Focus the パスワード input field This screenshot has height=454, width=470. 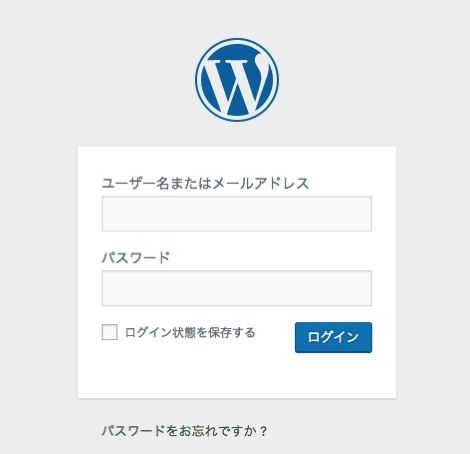pyautogui.click(x=237, y=288)
